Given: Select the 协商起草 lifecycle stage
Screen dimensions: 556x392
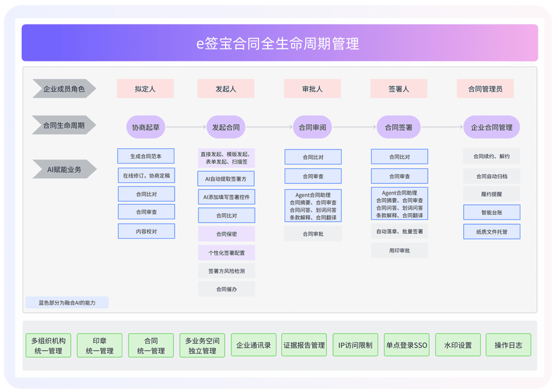Looking at the screenshot, I should pos(146,127).
